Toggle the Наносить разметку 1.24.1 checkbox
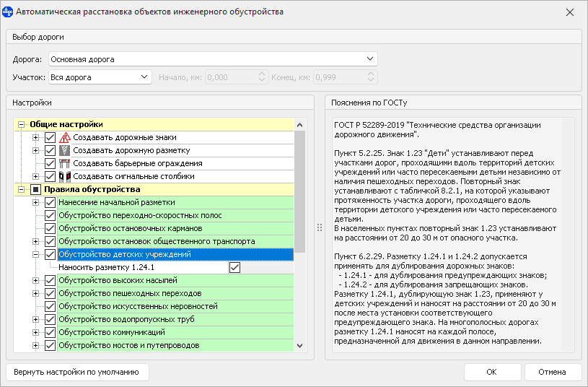Screen dimensions: 588x387 (x=234, y=268)
